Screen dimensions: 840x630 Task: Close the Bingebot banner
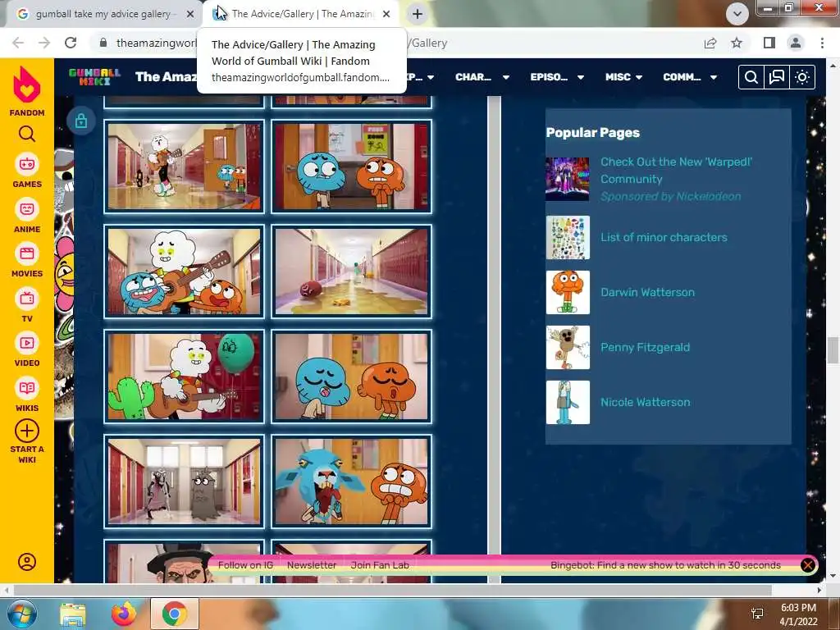coord(807,564)
